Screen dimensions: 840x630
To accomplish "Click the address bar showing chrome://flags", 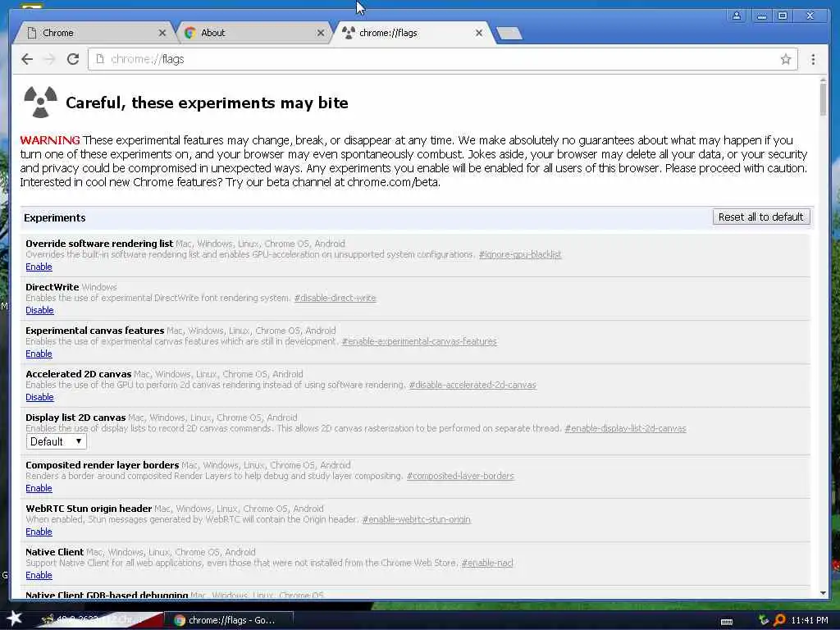I will pyautogui.click(x=442, y=59).
